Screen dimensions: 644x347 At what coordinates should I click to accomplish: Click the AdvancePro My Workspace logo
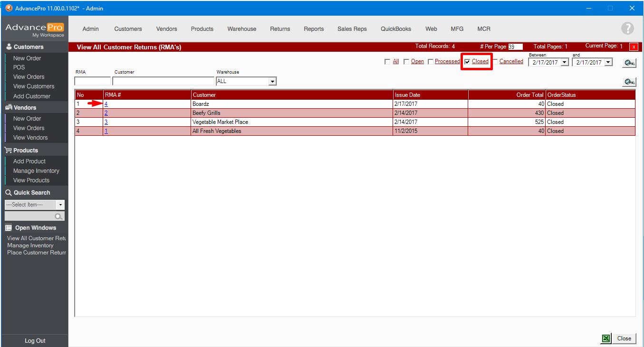(34, 29)
